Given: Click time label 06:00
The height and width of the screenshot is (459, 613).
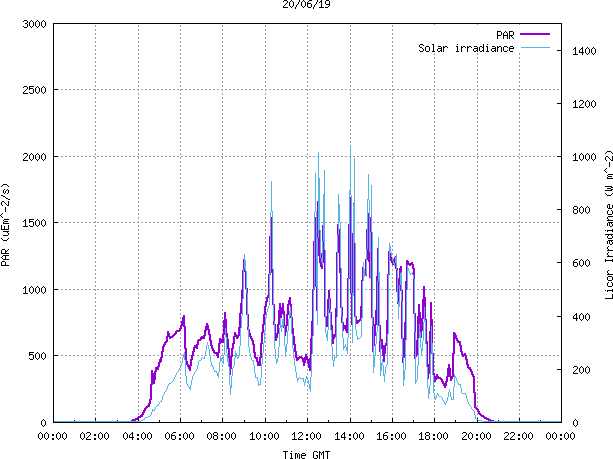Looking at the screenshot, I should point(179,436).
